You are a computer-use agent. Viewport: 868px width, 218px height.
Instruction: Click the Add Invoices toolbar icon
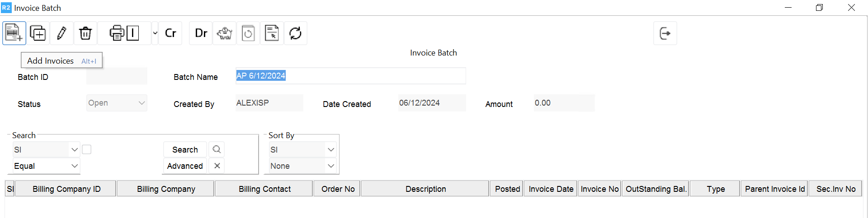tap(14, 33)
